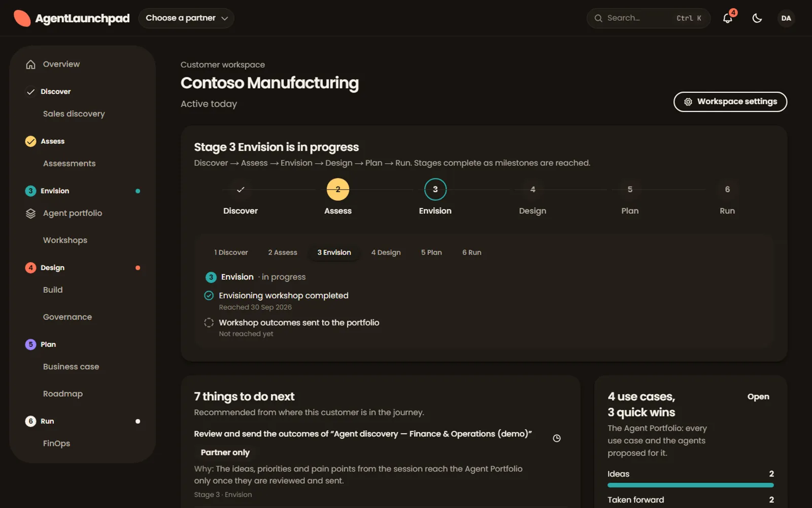
Task: Click the Discover checkmark stage circle
Action: pyautogui.click(x=241, y=189)
